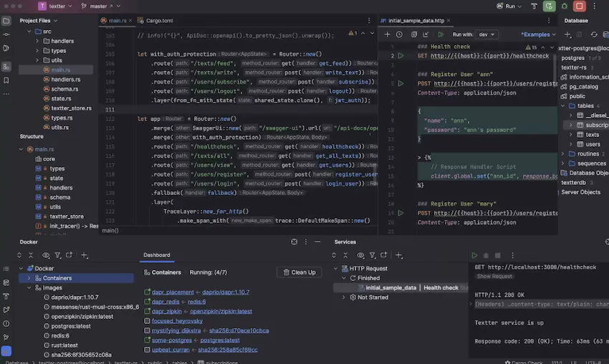Click the Clean Up button

pyautogui.click(x=299, y=272)
